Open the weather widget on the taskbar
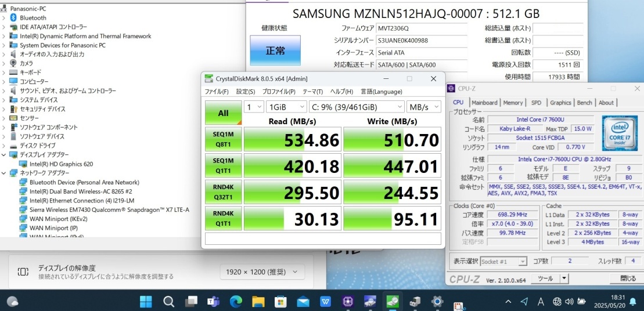 click(12, 302)
